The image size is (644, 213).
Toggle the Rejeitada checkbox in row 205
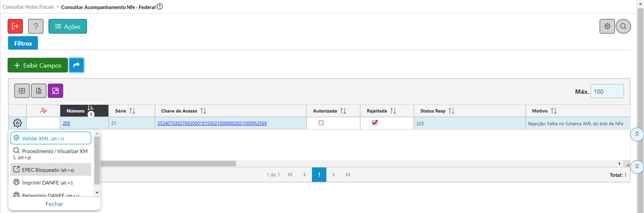[x=375, y=122]
